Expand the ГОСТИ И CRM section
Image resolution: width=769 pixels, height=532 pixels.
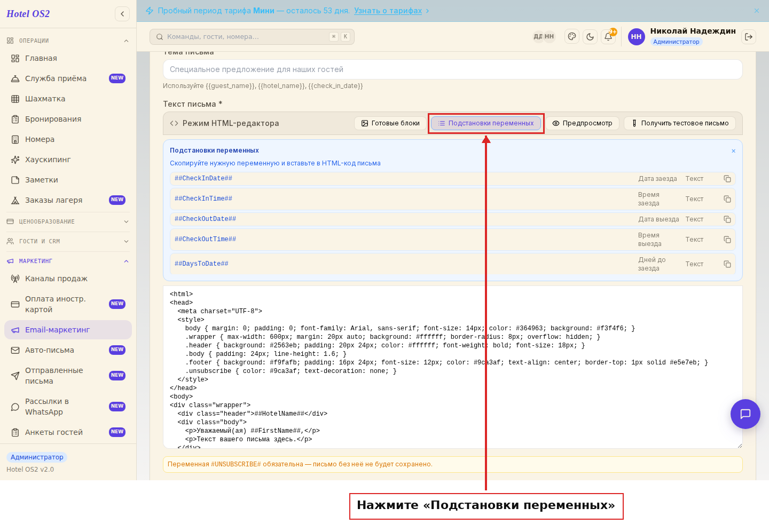pos(68,241)
